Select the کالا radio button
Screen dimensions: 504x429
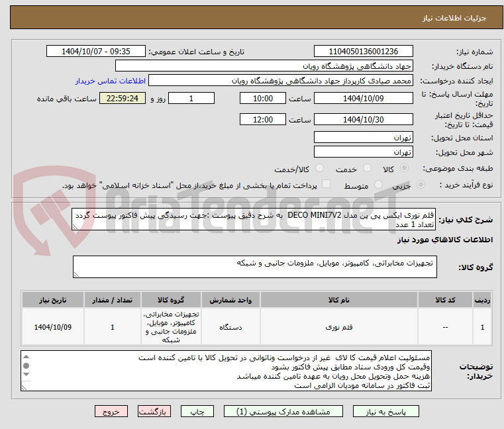(404, 168)
